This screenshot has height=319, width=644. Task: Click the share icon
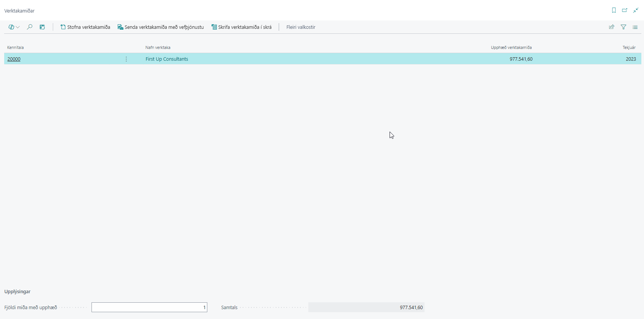611,27
